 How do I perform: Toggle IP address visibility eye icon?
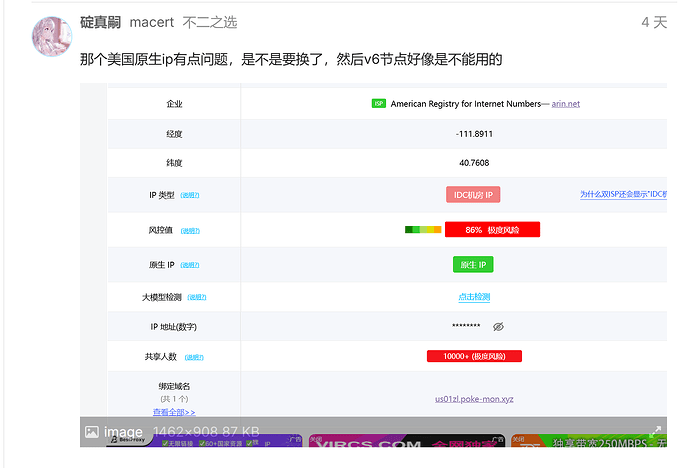tap(498, 326)
